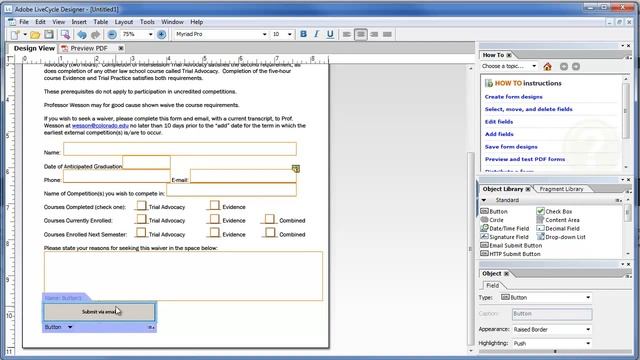The image size is (640, 360).
Task: Open the object Type dropdown
Action: click(x=588, y=298)
